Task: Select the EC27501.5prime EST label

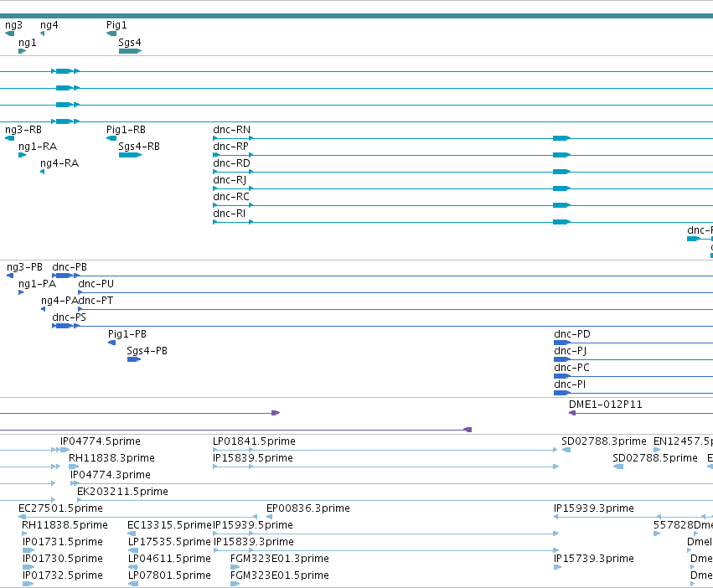Action: (60, 508)
